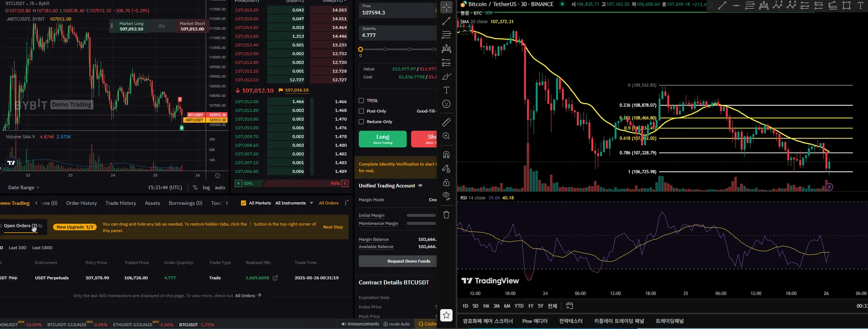Uncheck the All Markets checkbox
Viewport: 868px width, 329px height.
point(244,203)
